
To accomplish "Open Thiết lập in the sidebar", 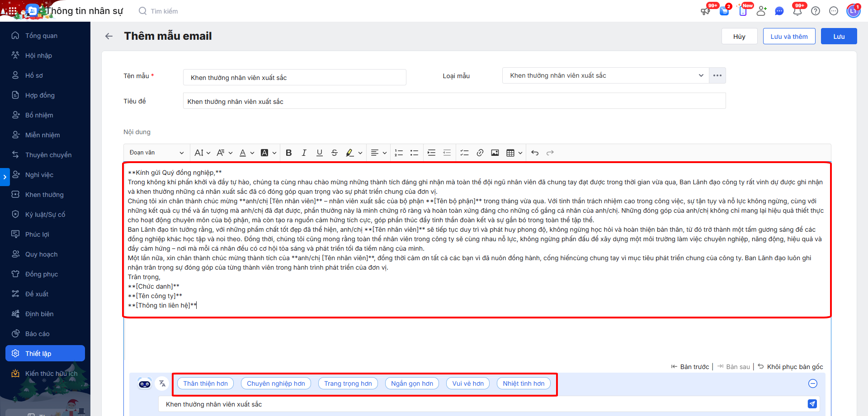I will (45, 353).
